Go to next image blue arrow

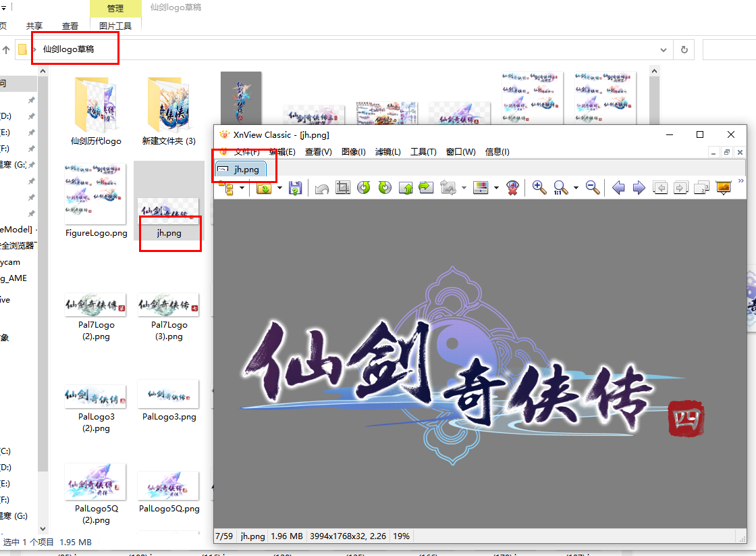pyautogui.click(x=639, y=188)
